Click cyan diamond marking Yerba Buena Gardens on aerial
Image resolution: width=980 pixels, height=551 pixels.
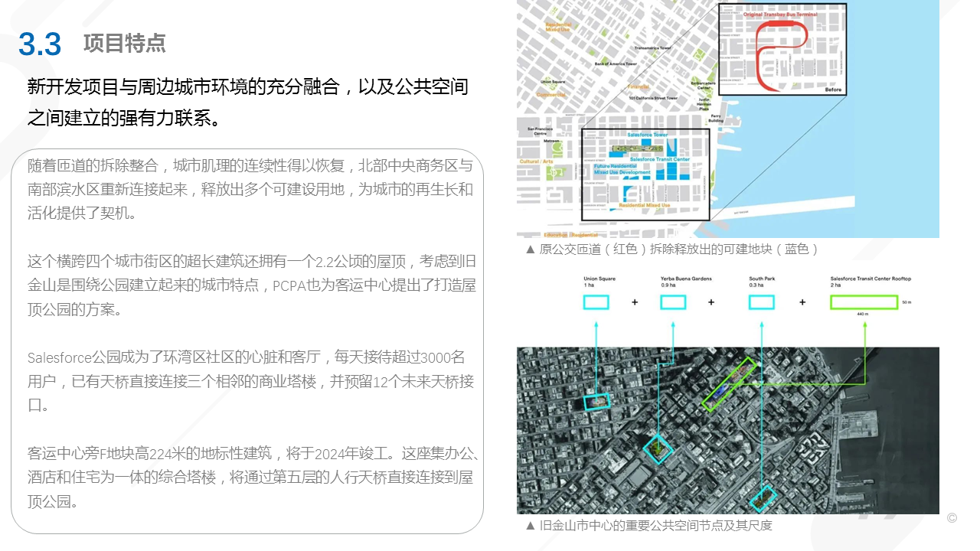657,449
